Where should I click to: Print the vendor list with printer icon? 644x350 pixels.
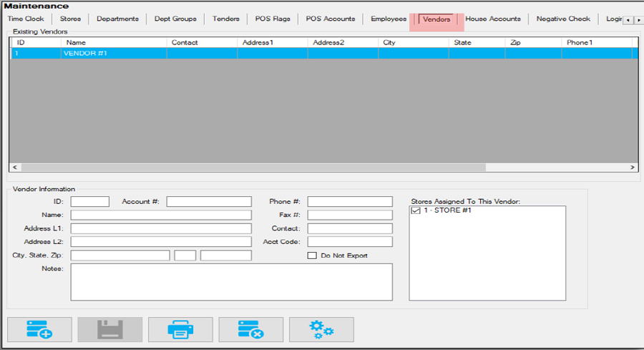pyautogui.click(x=181, y=329)
